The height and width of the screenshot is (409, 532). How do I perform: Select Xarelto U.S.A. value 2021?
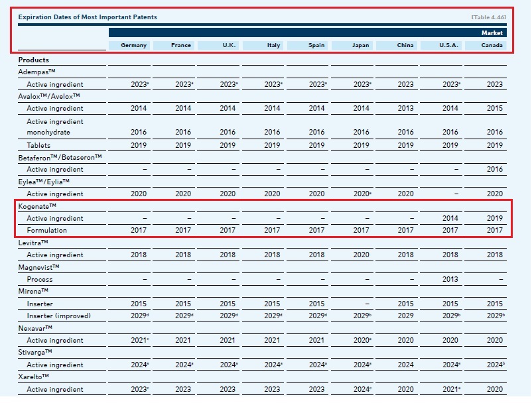point(450,389)
